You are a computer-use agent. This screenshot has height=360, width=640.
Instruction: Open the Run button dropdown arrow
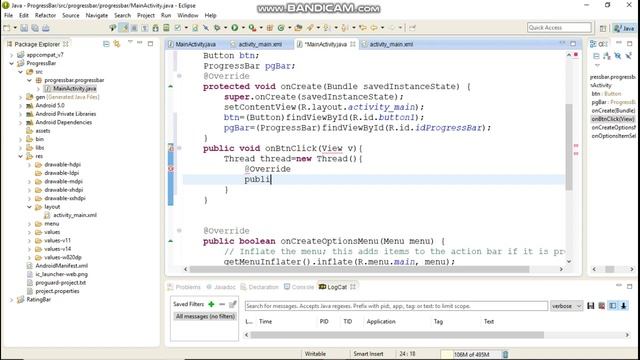click(x=243, y=28)
